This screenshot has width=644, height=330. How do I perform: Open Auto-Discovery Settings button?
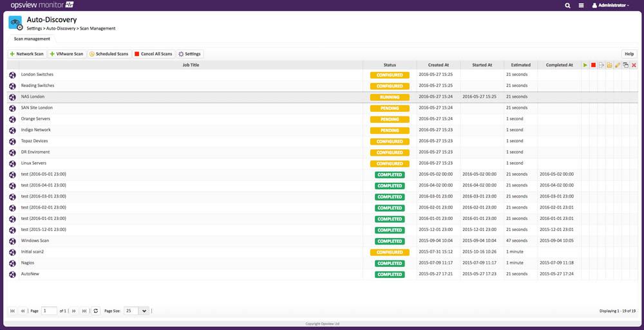tap(190, 54)
